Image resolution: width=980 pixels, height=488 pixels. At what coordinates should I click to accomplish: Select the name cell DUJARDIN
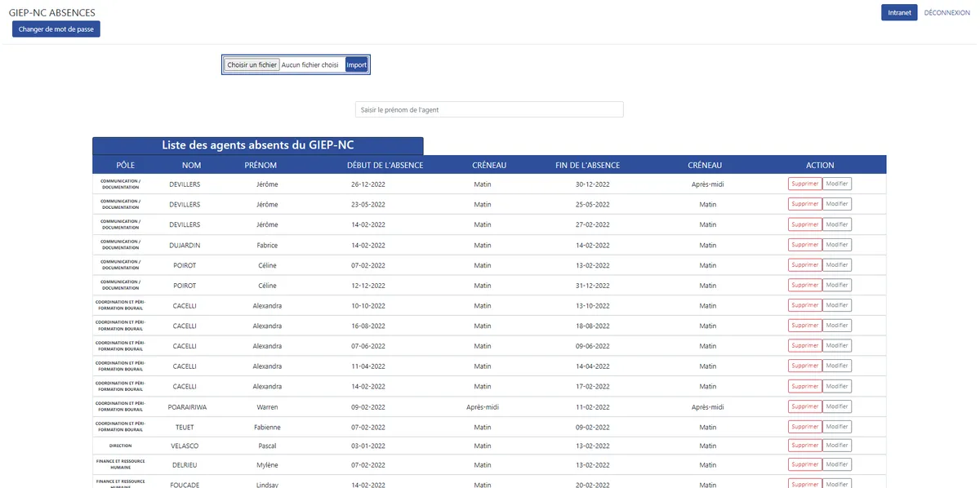pos(185,245)
